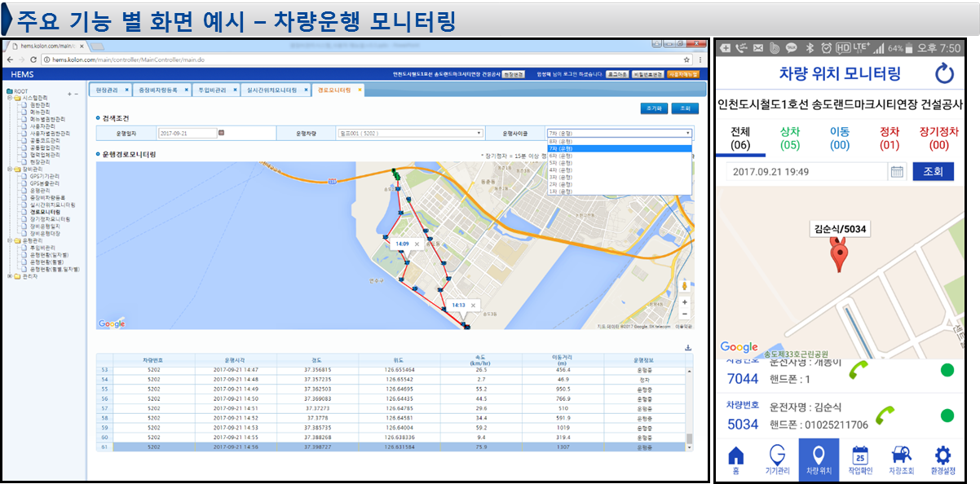Select 1차 (운행) in cycle list
Viewport: 980px width, 484px height.
(x=620, y=191)
